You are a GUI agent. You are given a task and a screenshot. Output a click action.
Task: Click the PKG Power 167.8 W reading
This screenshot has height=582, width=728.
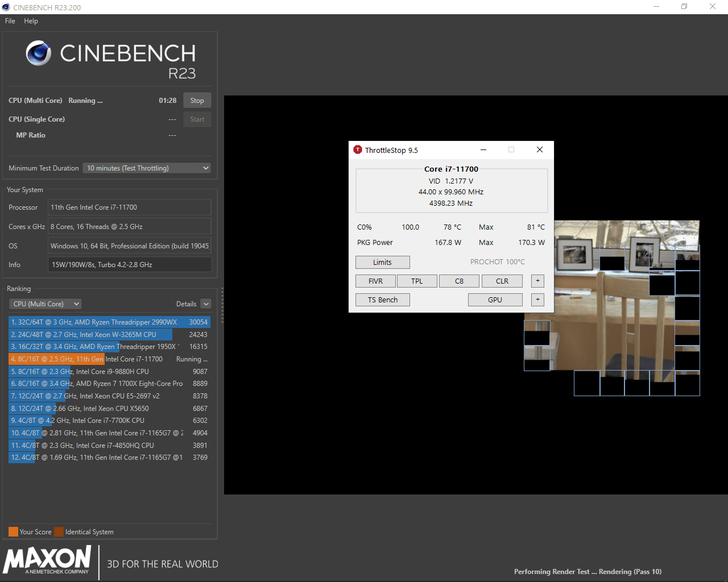[x=448, y=243]
